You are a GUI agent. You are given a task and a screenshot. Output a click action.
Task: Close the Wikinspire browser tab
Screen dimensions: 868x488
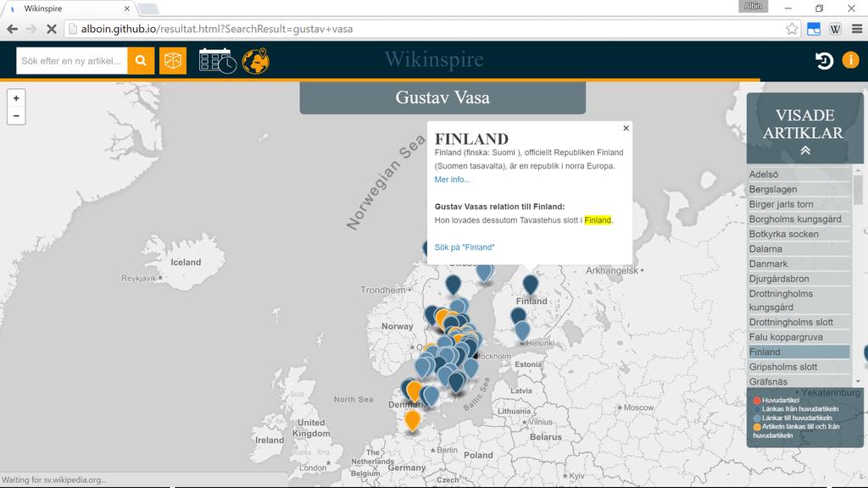tap(127, 8)
